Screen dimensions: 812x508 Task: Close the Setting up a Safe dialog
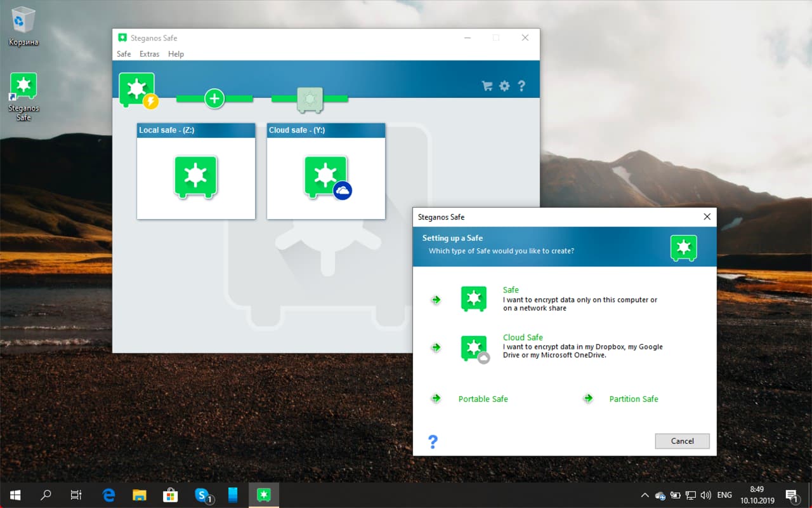707,217
